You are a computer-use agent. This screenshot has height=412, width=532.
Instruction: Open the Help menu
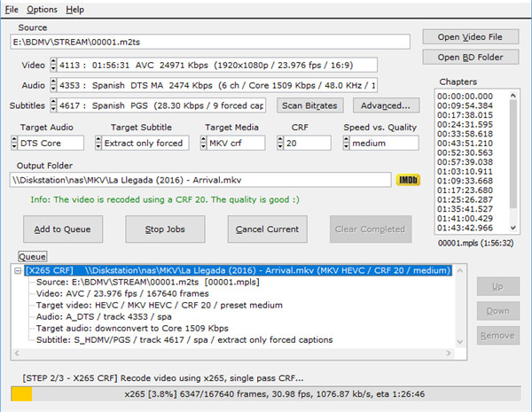pos(75,9)
